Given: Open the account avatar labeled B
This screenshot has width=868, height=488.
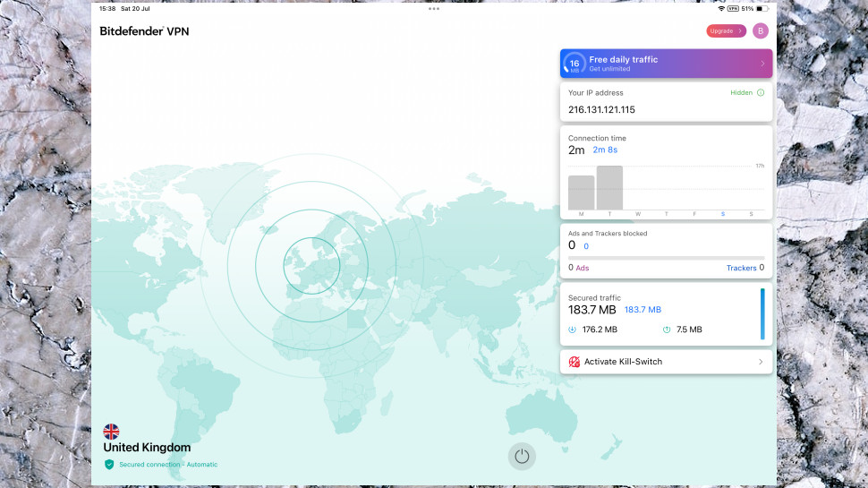Looking at the screenshot, I should [760, 31].
